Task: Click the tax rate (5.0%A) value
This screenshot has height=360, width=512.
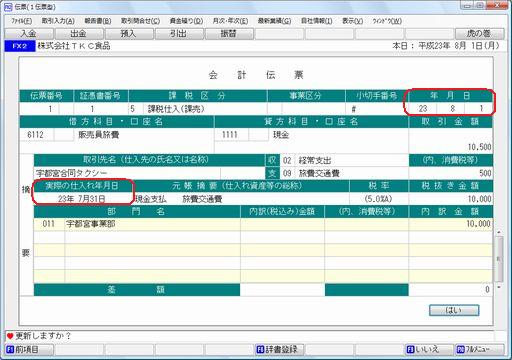Action: coord(378,199)
